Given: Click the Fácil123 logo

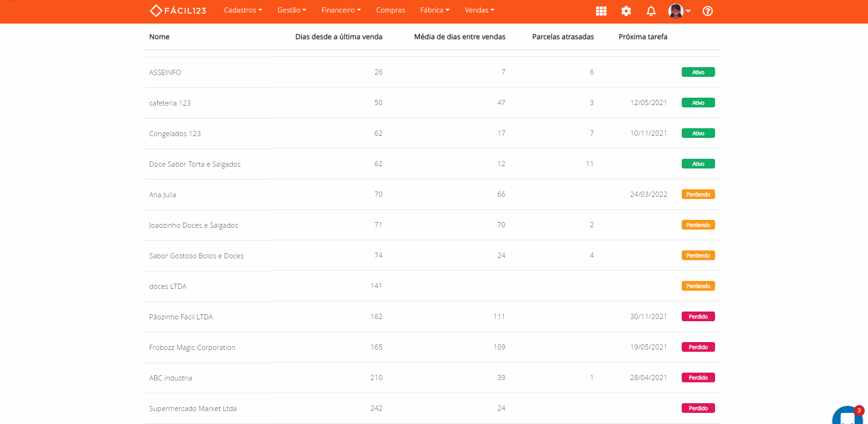Looking at the screenshot, I should 178,10.
